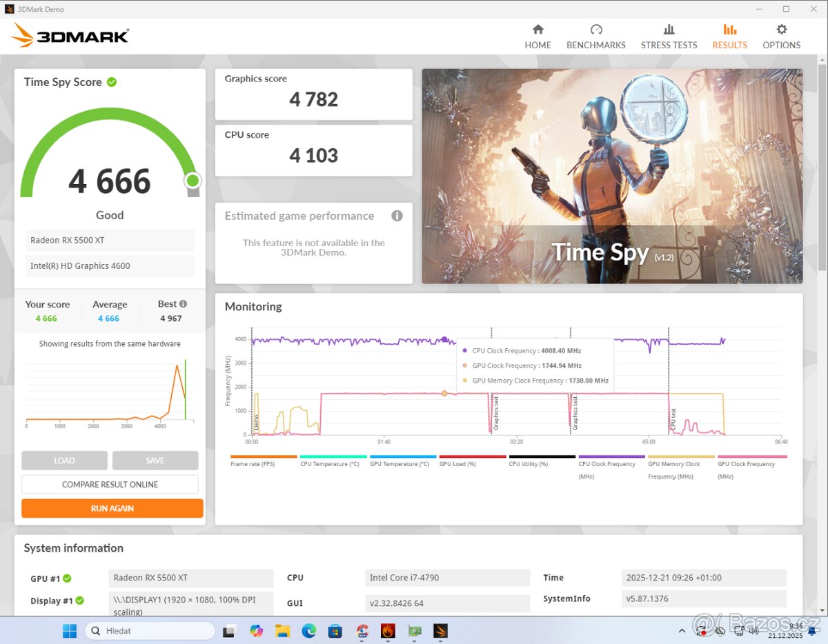Click COMPARE RESULT ONLINE
This screenshot has width=828, height=644.
tap(110, 484)
